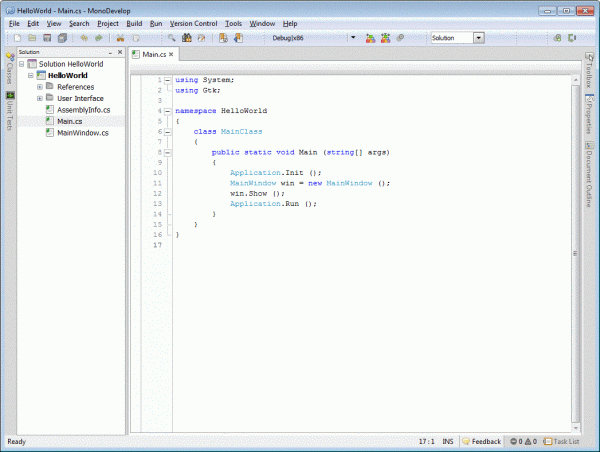Select the Solution HelloWorld root node
This screenshot has height=452, width=600.
click(x=71, y=64)
